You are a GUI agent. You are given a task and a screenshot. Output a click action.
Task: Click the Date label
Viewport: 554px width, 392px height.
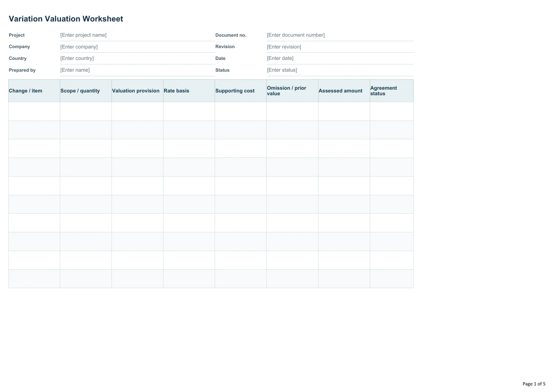pos(220,58)
